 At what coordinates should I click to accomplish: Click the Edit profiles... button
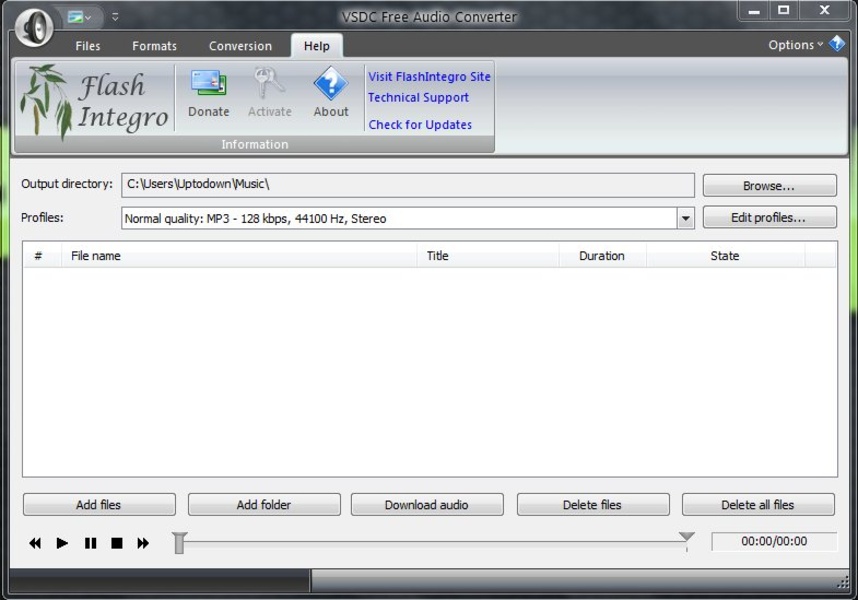(769, 217)
